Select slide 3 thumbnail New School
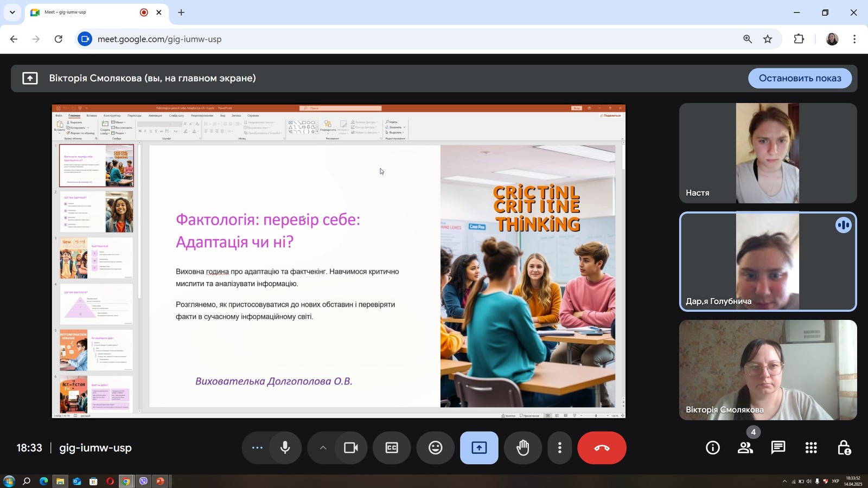Image resolution: width=868 pixels, height=488 pixels. pyautogui.click(x=97, y=258)
